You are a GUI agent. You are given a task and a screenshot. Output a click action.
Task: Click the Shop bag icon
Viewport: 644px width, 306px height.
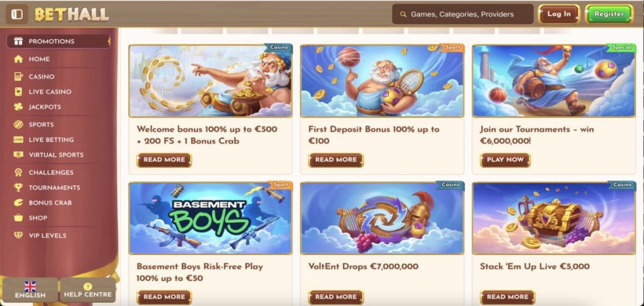click(18, 218)
